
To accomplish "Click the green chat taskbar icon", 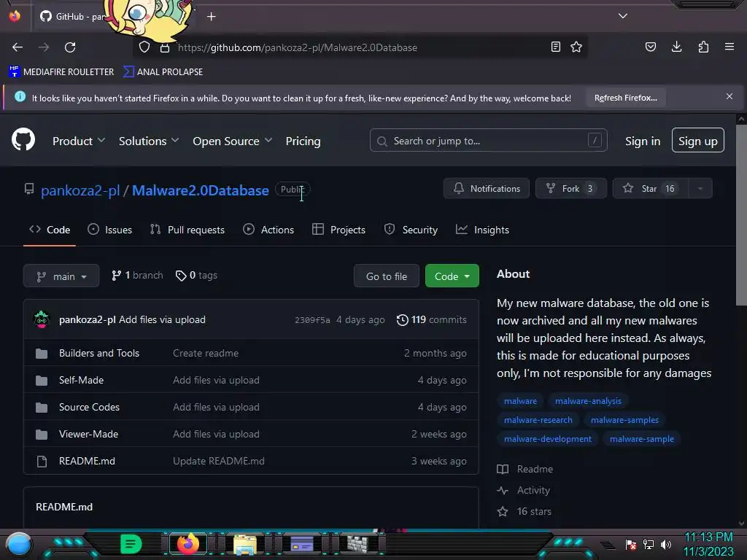I will [131, 544].
